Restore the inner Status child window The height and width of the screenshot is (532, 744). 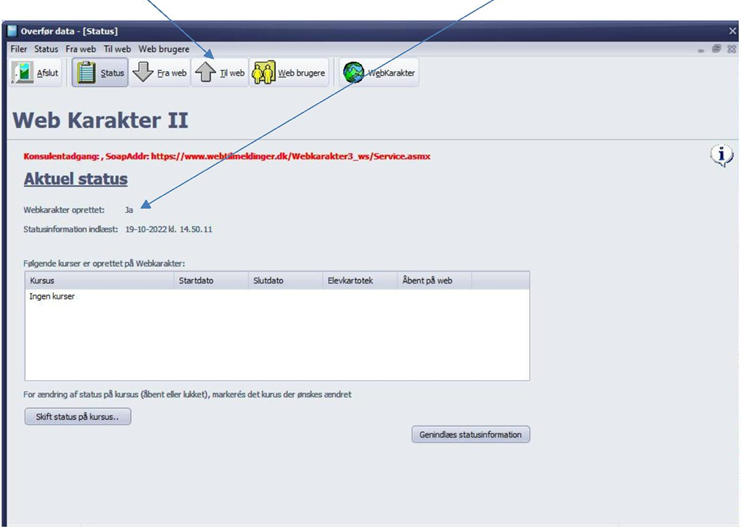[716, 49]
